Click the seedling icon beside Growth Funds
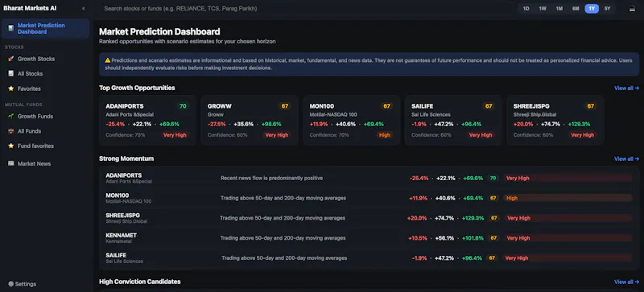 tap(10, 116)
